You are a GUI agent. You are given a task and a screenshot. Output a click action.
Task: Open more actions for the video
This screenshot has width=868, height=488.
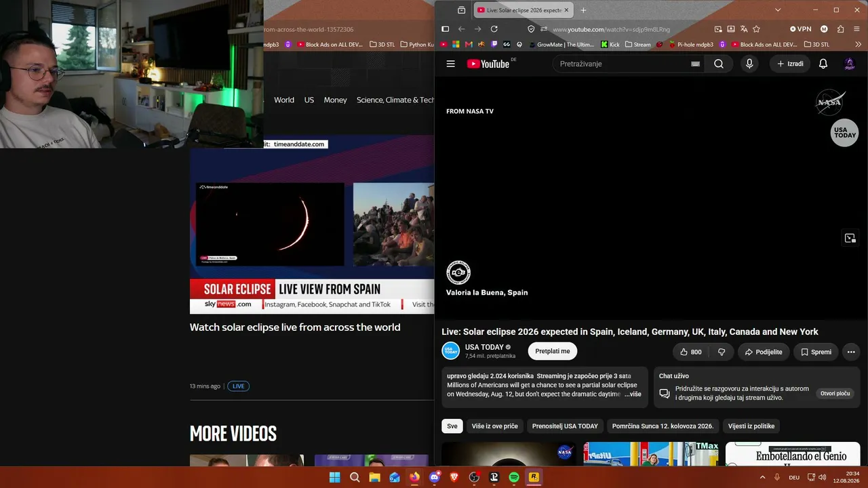(x=851, y=352)
